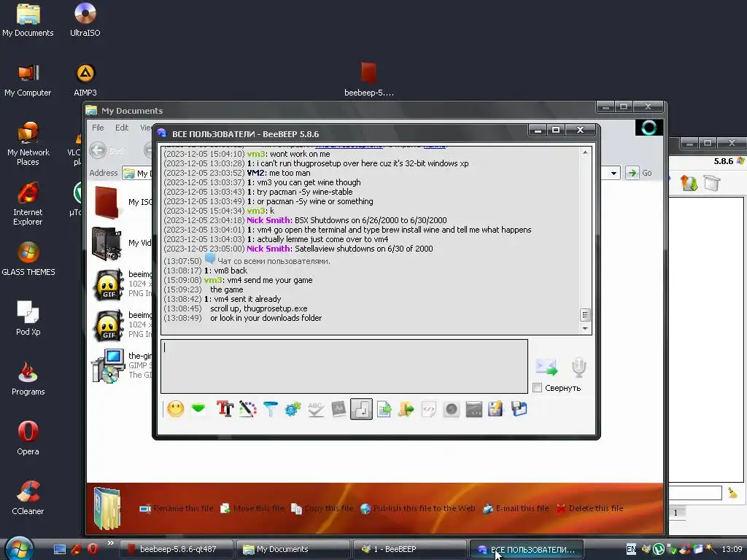Toggle the Enter key send option
Image resolution: width=747 pixels, height=560 pixels.
pos(361,409)
